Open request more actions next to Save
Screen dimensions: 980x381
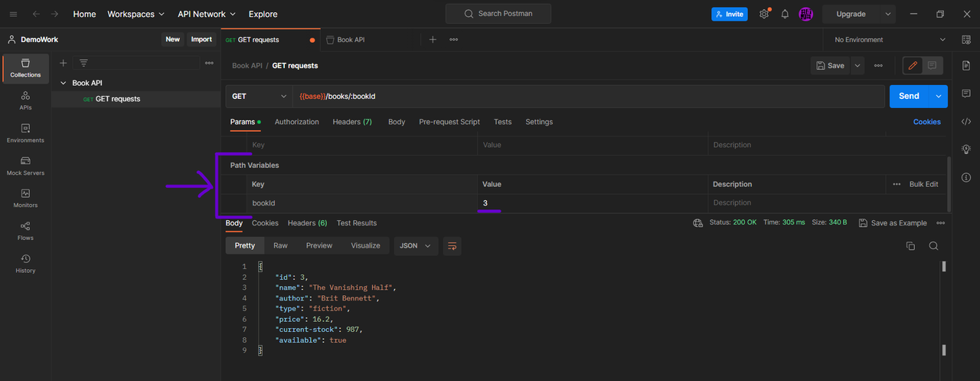tap(878, 66)
